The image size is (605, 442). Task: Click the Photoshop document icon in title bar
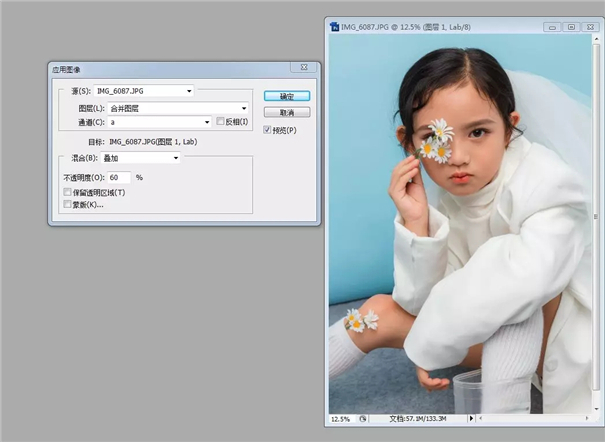(335, 27)
